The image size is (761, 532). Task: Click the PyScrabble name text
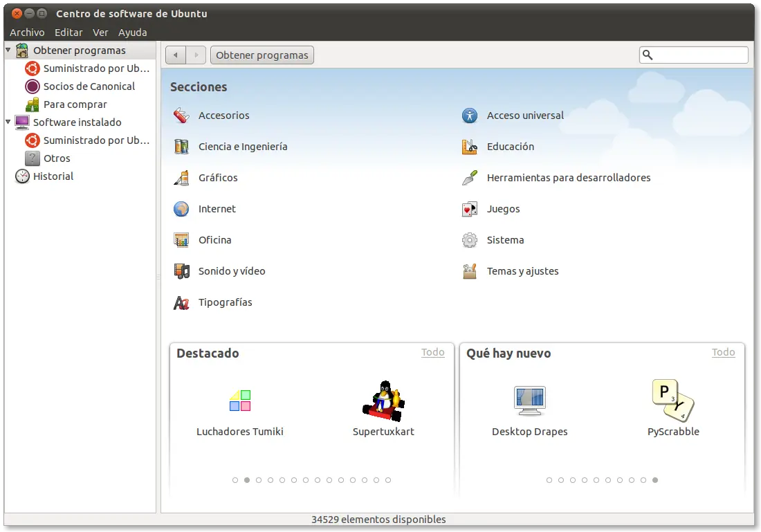(x=673, y=432)
